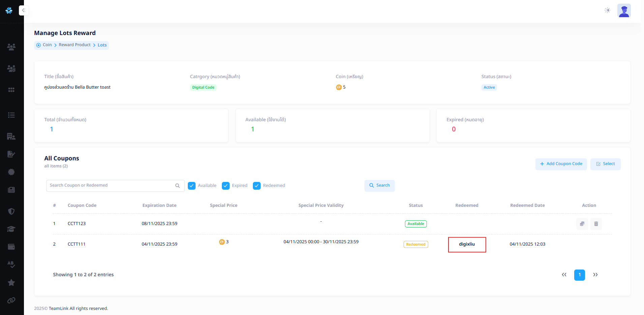
Task: Toggle the Expired filter checkbox
Action: [226, 186]
